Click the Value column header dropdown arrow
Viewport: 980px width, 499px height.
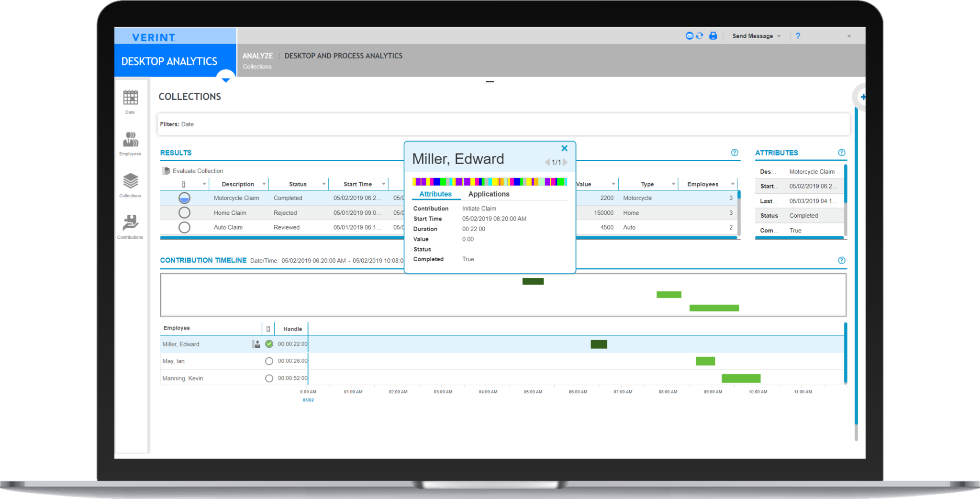(x=613, y=184)
